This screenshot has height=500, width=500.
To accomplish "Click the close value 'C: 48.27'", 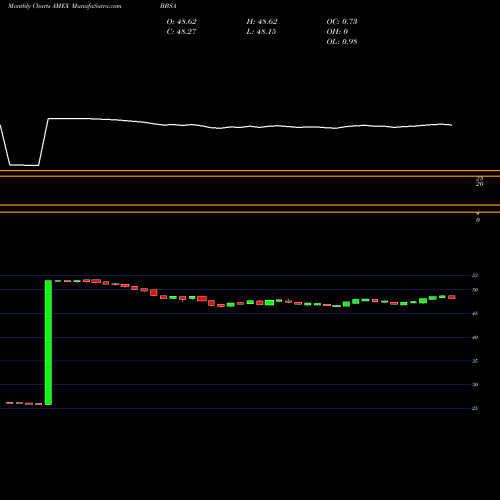I will [x=182, y=31].
